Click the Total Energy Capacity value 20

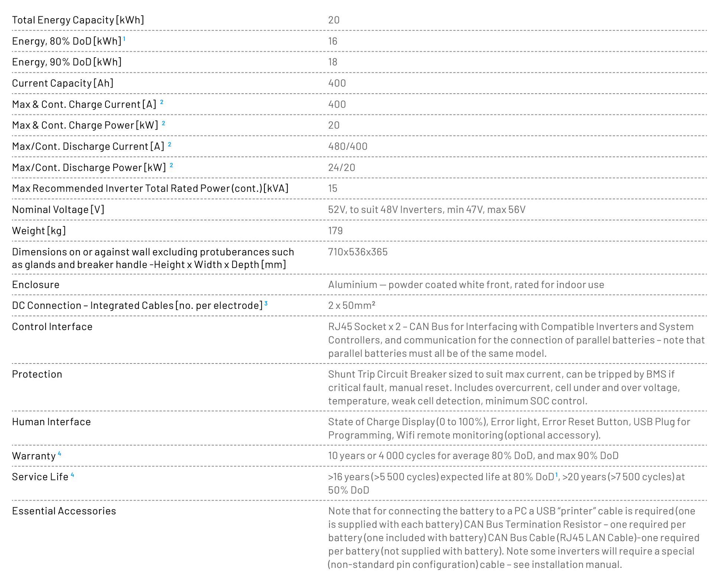coord(334,20)
